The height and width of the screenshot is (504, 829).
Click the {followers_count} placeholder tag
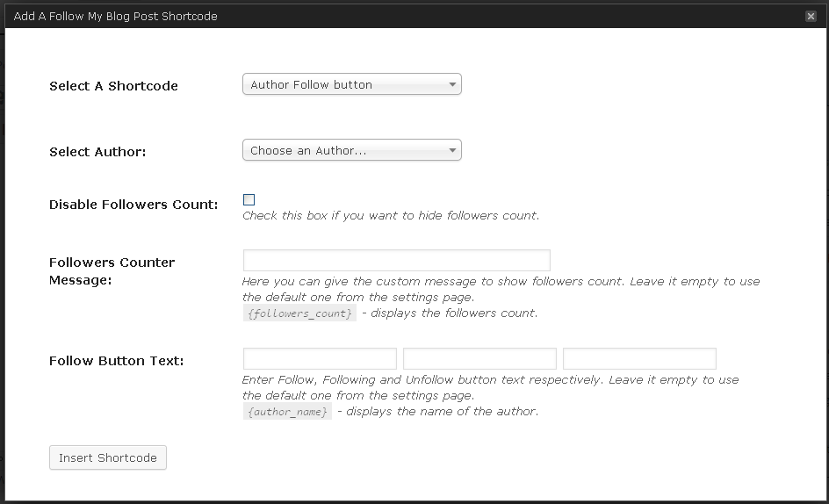pos(299,313)
